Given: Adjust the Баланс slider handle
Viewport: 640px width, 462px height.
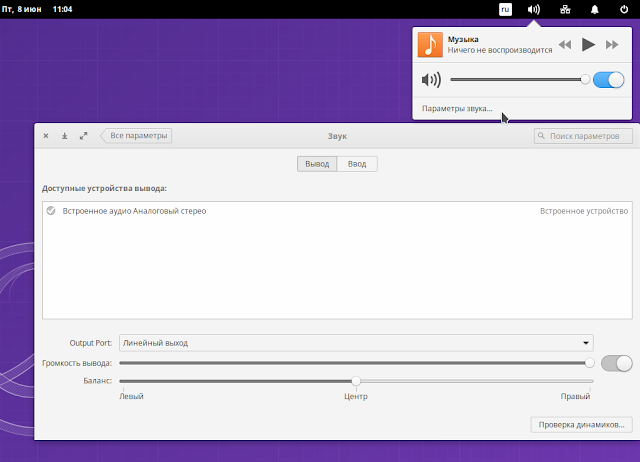Looking at the screenshot, I should click(x=356, y=381).
